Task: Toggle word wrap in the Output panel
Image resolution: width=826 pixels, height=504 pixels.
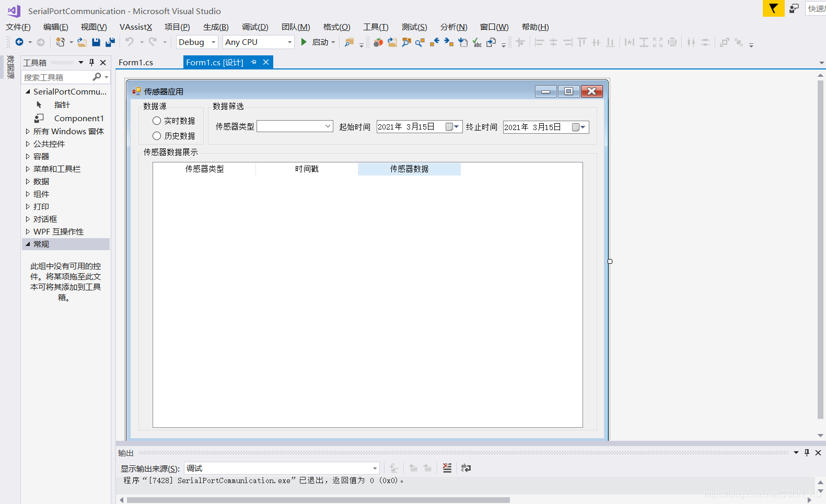Action: tap(466, 468)
